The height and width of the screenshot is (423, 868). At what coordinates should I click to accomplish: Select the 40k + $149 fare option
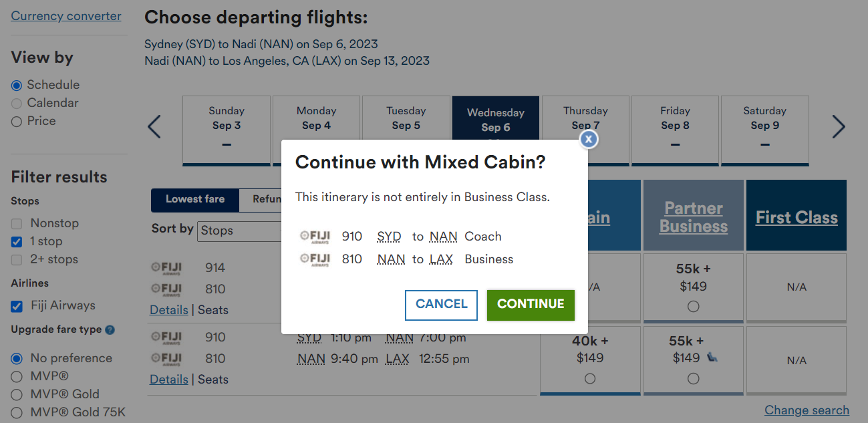pos(590,379)
